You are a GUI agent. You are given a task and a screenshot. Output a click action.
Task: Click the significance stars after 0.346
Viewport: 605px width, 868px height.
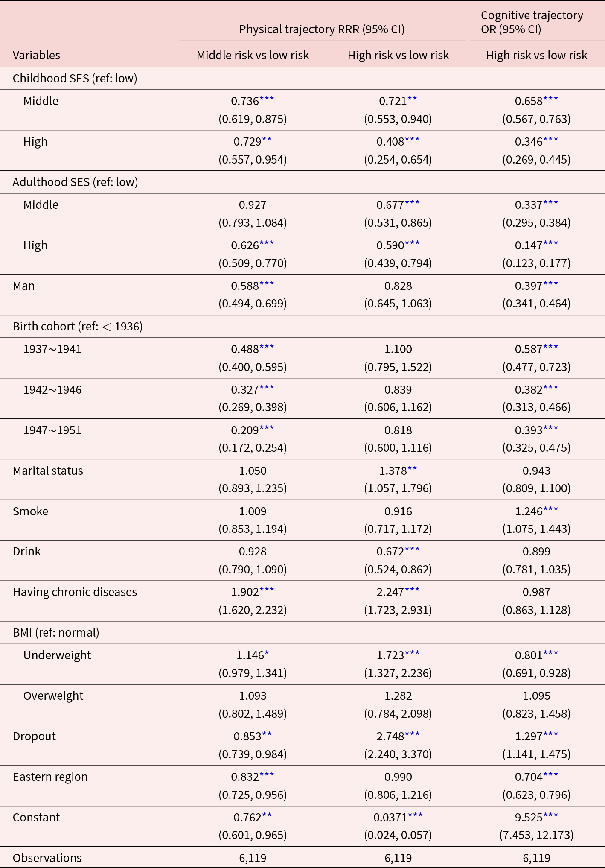pyautogui.click(x=550, y=140)
